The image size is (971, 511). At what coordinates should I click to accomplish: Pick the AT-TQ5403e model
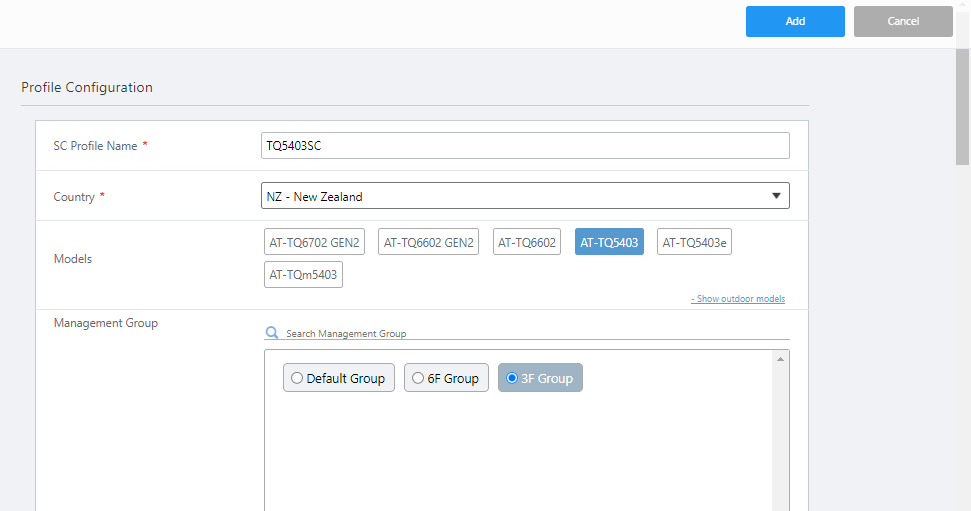point(694,242)
